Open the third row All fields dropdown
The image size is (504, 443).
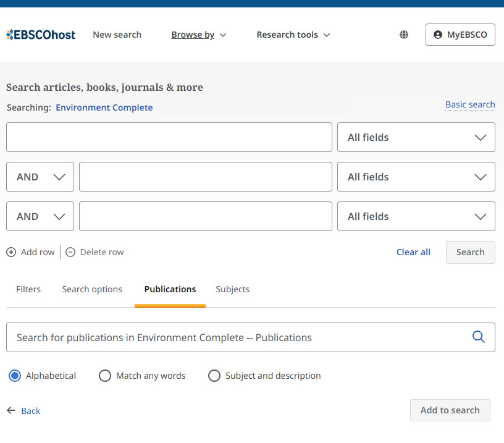coord(416,216)
